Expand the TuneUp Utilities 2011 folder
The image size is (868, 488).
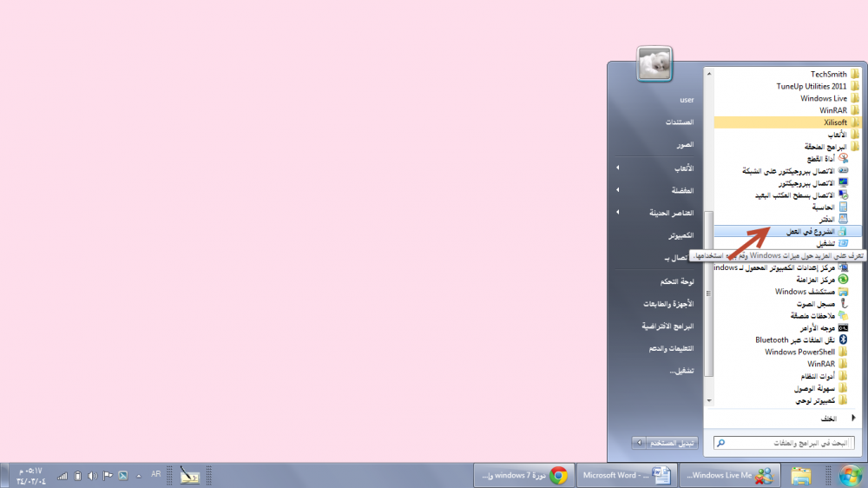[812, 86]
